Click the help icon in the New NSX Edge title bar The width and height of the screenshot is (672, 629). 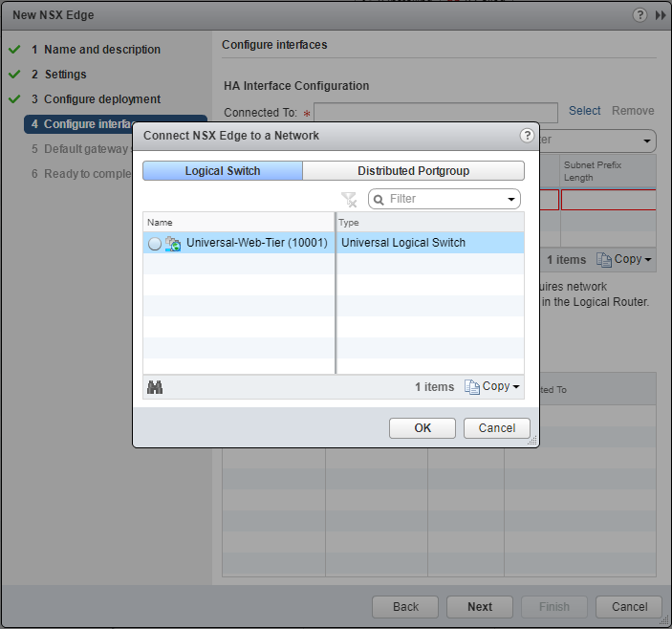click(640, 15)
